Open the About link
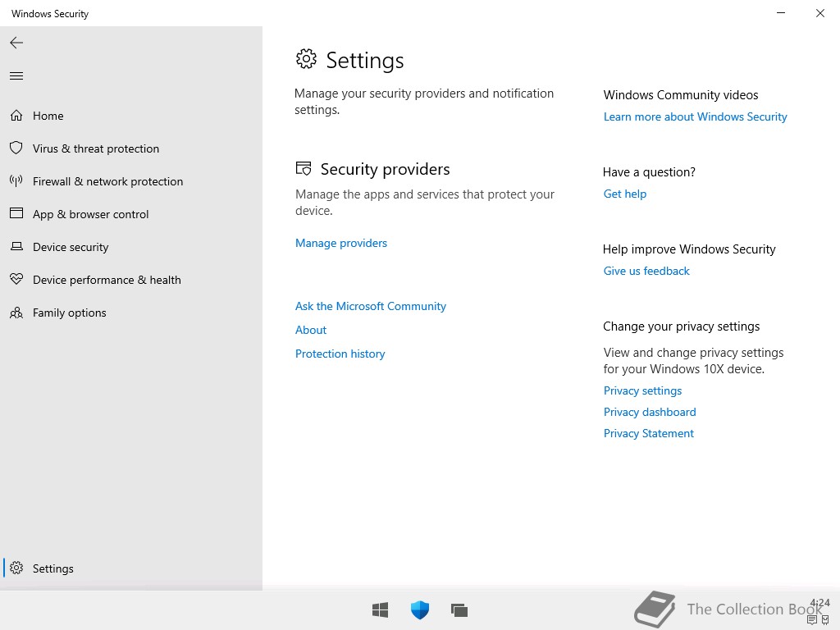The width and height of the screenshot is (840, 630). pyautogui.click(x=311, y=330)
